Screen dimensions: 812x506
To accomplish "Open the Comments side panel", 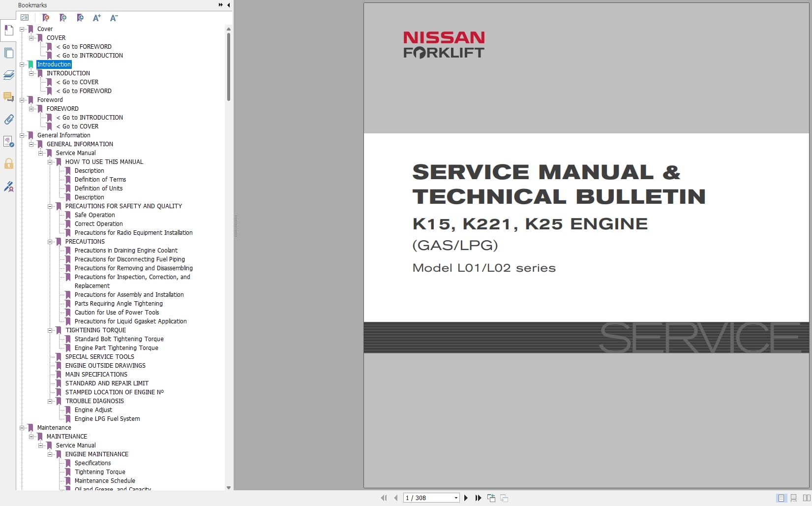I will point(8,97).
